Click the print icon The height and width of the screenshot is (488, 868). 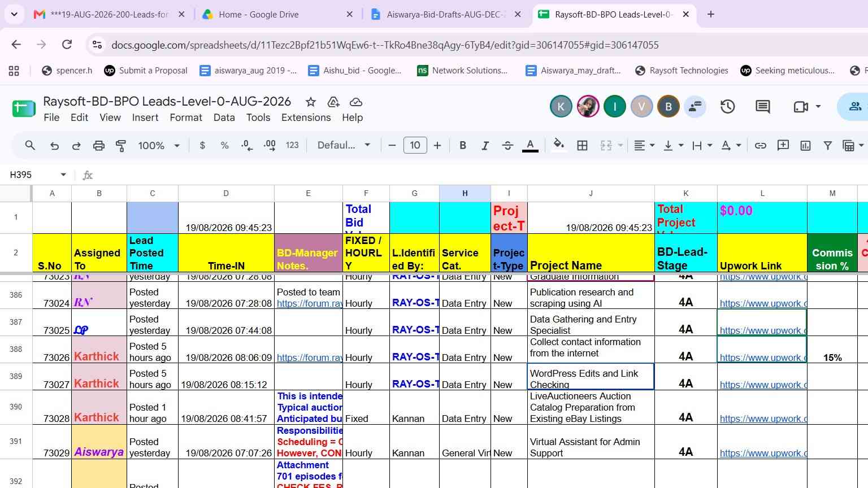tap(98, 146)
